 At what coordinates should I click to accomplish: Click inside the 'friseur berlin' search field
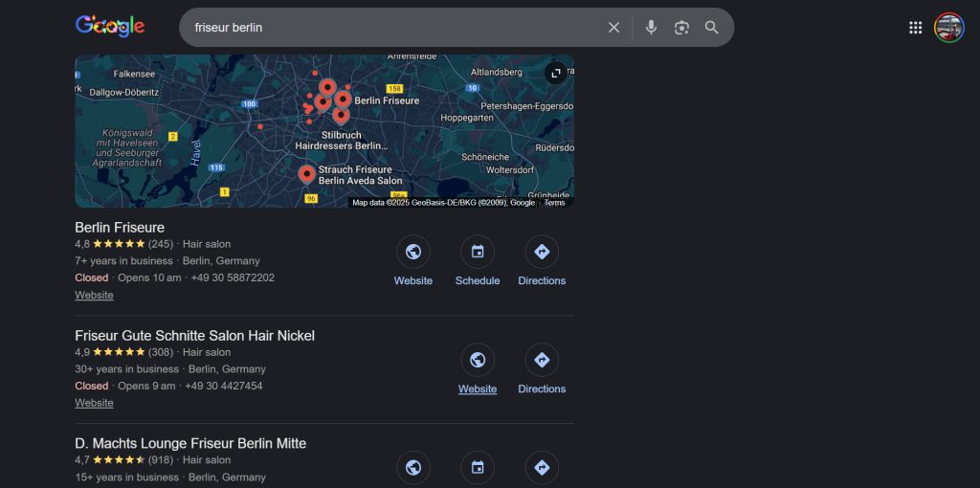(383, 28)
